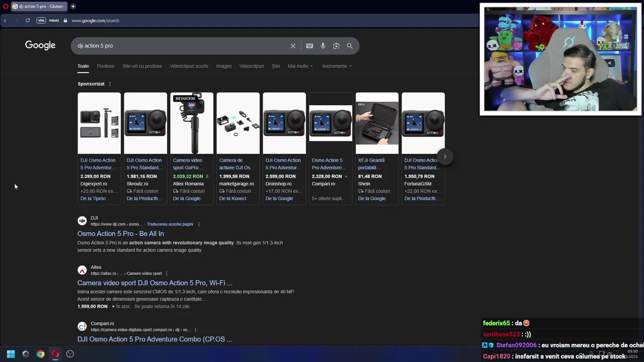This screenshot has height=362, width=644.
Task: Click the magnifier search button
Action: click(x=350, y=46)
